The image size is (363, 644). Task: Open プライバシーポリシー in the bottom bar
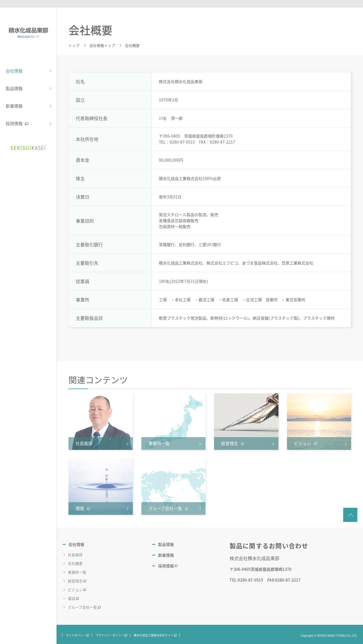(110, 635)
